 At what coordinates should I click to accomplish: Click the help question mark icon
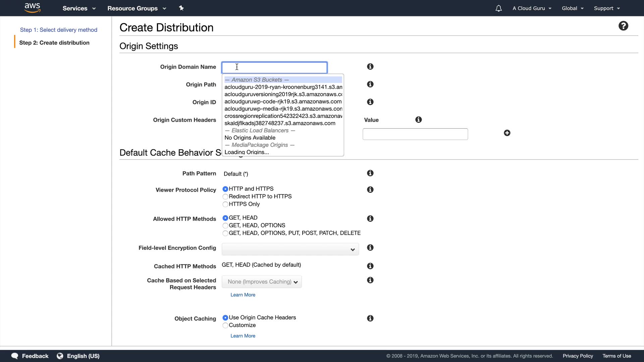coord(623,26)
